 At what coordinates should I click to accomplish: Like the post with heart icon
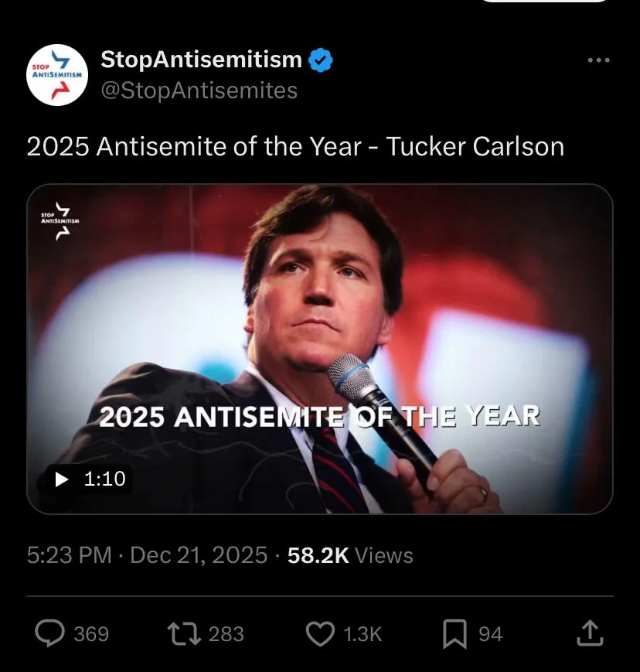(320, 634)
